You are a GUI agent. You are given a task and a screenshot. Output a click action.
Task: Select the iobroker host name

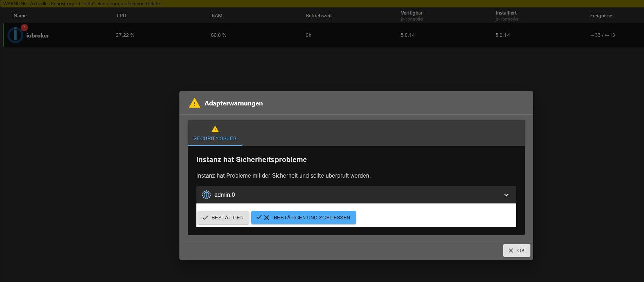click(38, 35)
